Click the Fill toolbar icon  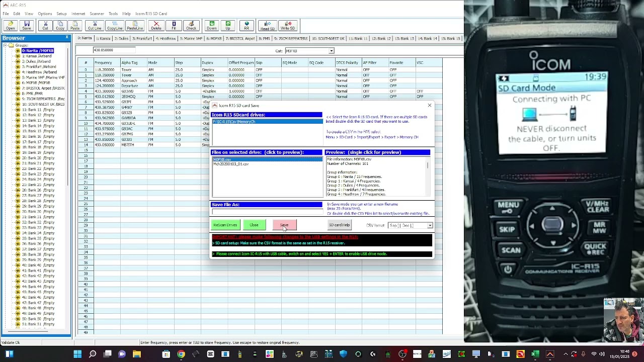tap(174, 26)
